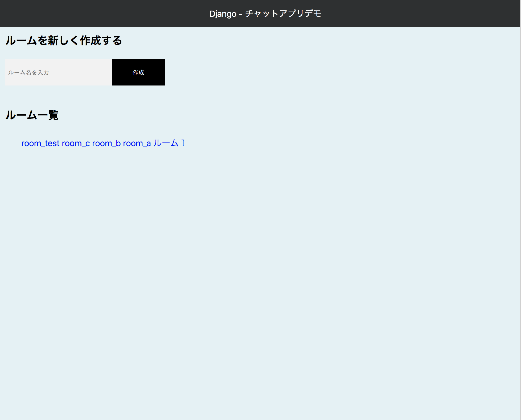Screen dimensions: 521x420
Task: Focus the room name input box
Action: [58, 72]
